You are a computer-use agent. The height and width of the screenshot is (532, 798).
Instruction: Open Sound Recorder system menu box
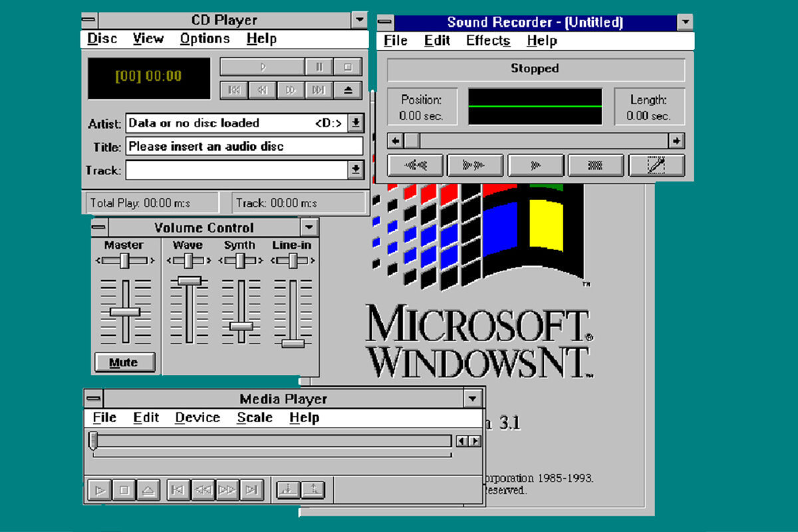point(386,23)
